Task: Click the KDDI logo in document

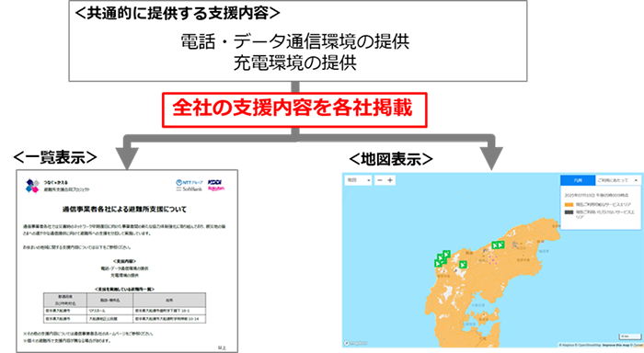Action: [x=214, y=182]
